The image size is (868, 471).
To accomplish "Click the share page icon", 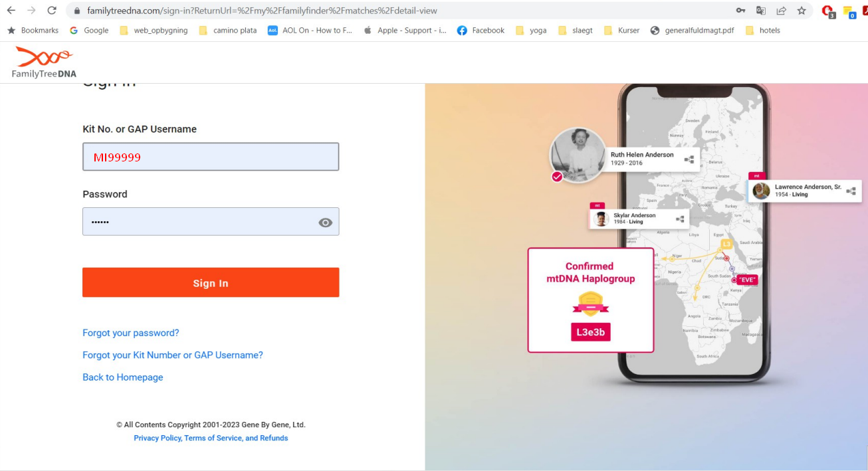I will 781,11.
